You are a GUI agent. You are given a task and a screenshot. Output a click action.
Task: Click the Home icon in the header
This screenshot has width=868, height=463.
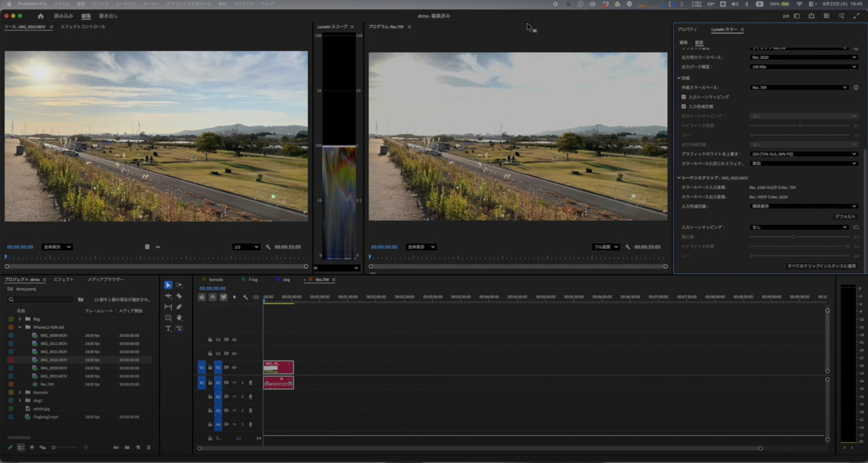click(x=41, y=16)
